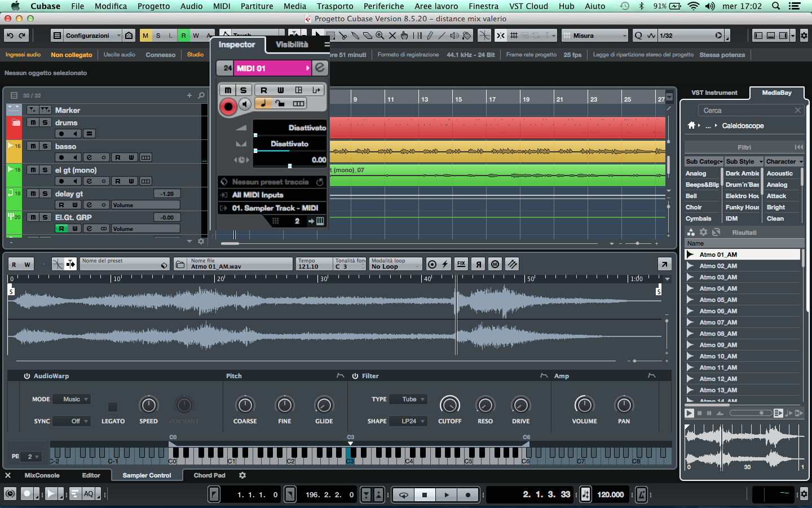Click the sampler trigger lightning icon
The image size is (812, 508).
point(445,264)
